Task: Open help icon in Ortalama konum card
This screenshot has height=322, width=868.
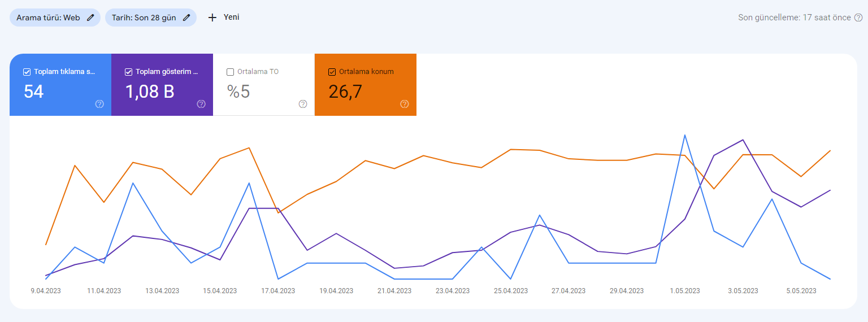Action: click(x=405, y=104)
